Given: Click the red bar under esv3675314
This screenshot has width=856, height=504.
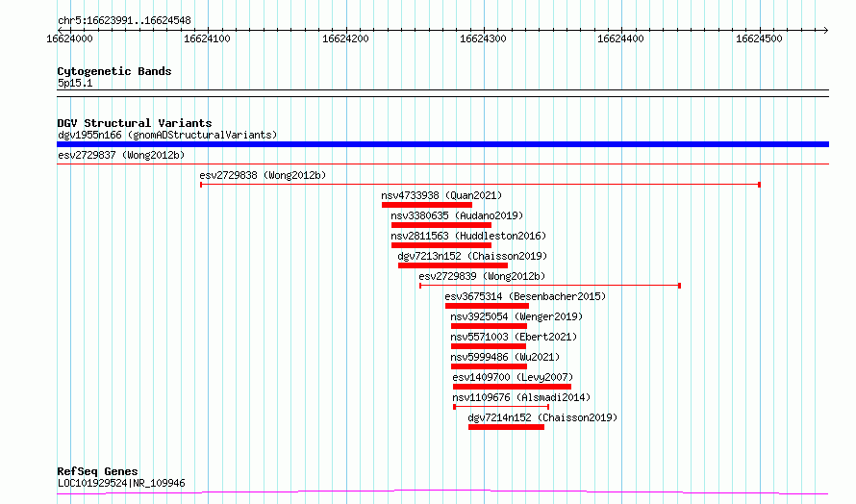Looking at the screenshot, I should (487, 306).
